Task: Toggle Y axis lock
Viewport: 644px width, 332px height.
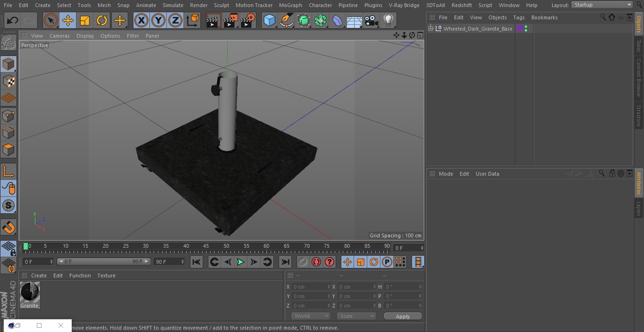Action: (x=158, y=21)
